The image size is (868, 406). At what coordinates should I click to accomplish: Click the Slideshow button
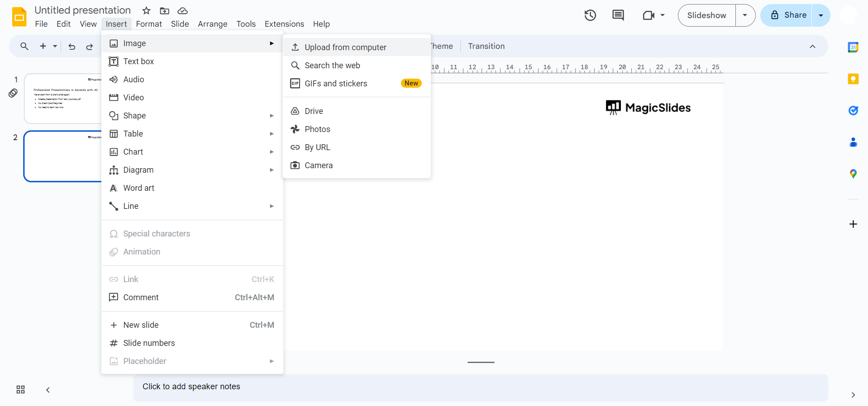[706, 15]
